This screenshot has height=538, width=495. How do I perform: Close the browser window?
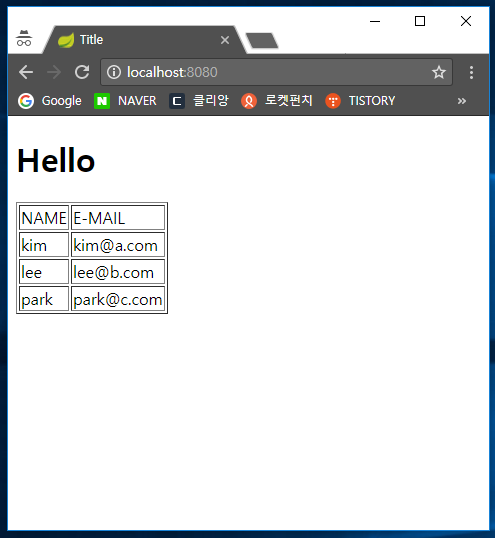coord(466,21)
